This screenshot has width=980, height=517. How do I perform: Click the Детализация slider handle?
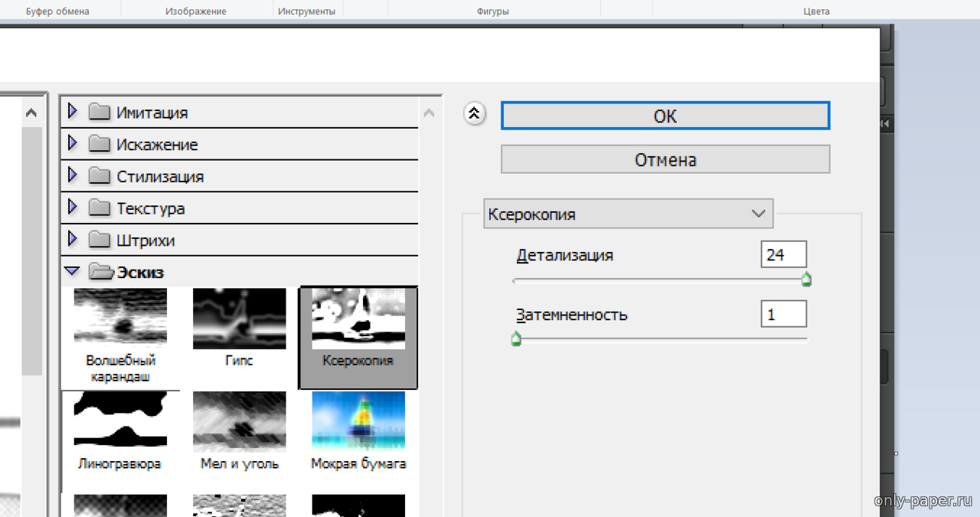[806, 280]
